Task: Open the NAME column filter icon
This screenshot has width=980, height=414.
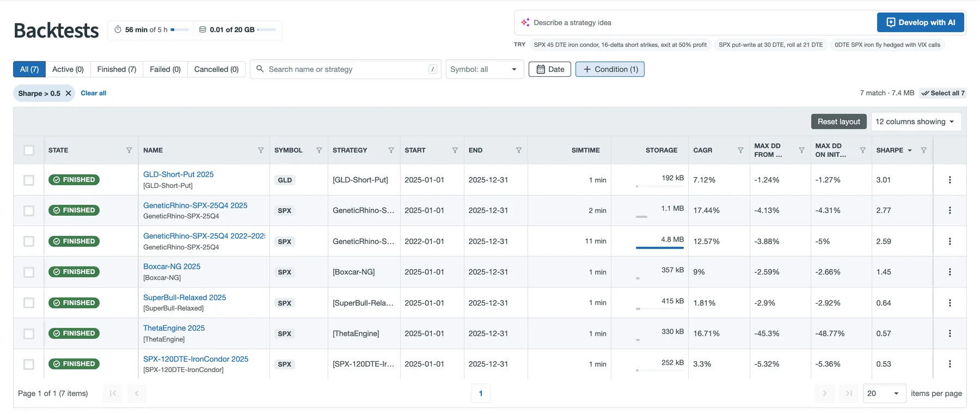Action: click(261, 150)
